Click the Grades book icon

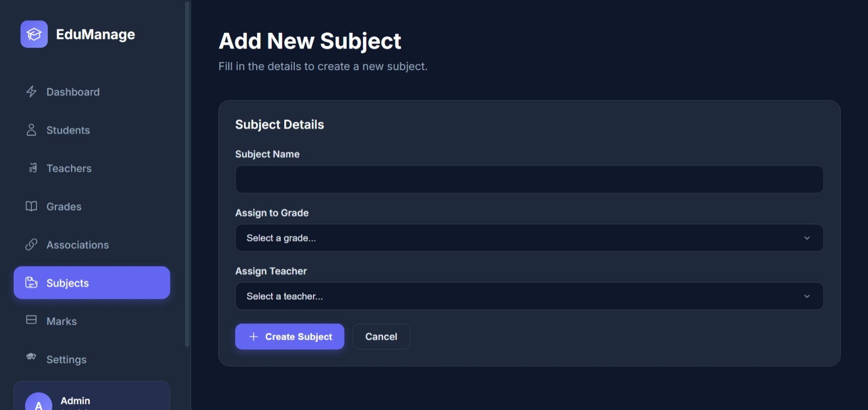point(31,207)
